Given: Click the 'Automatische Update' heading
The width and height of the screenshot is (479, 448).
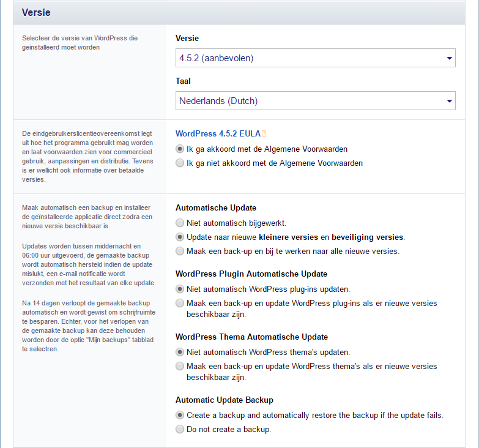Looking at the screenshot, I should click(216, 208).
